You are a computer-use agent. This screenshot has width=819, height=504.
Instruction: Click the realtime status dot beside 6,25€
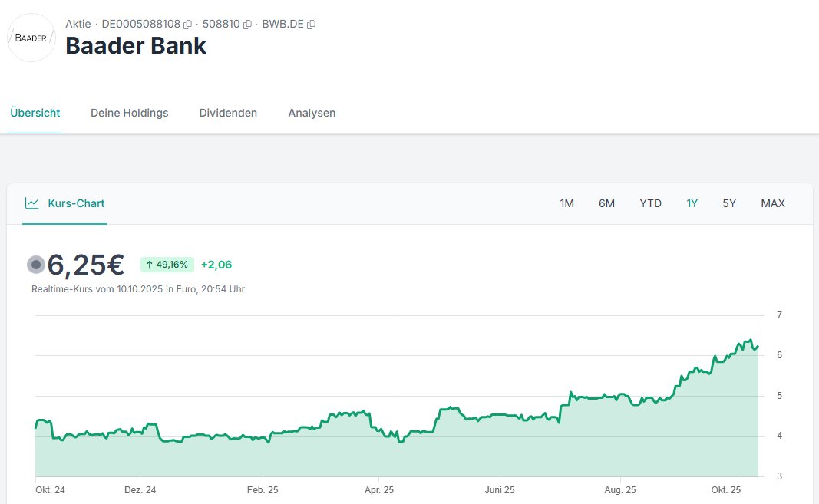tap(36, 265)
